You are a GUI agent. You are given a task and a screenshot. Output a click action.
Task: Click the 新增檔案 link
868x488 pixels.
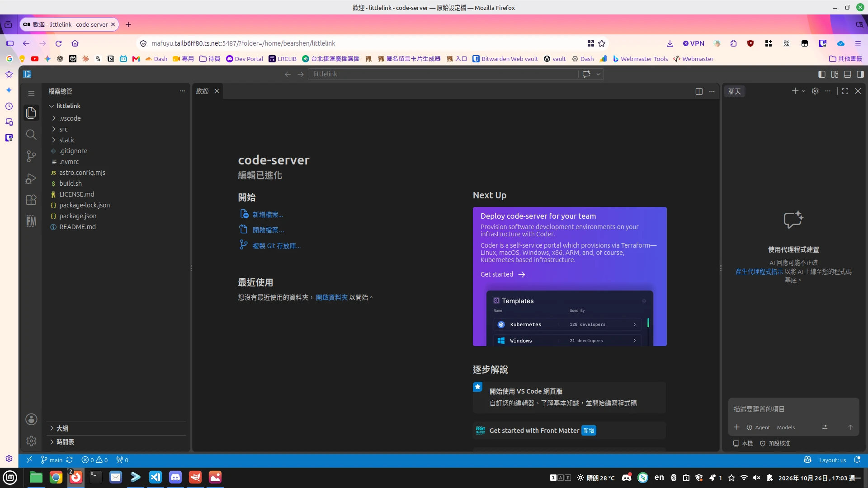[268, 215]
